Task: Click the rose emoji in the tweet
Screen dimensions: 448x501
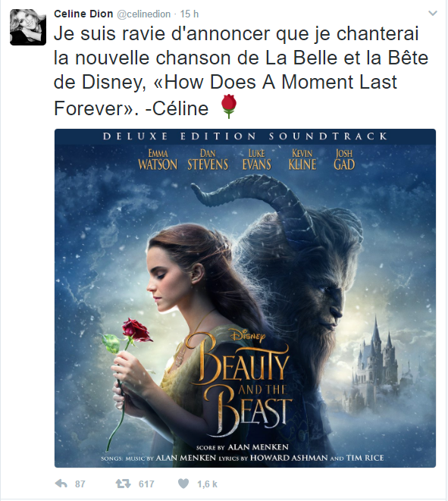Action: pyautogui.click(x=229, y=107)
